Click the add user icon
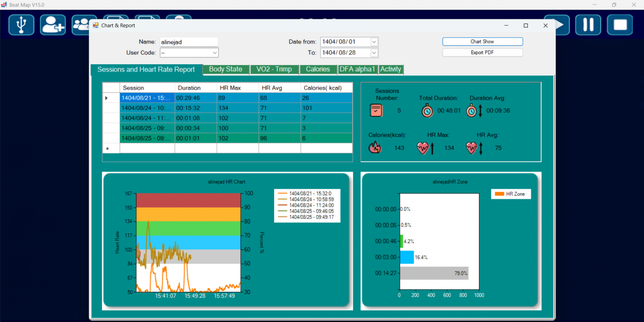 pyautogui.click(x=53, y=25)
